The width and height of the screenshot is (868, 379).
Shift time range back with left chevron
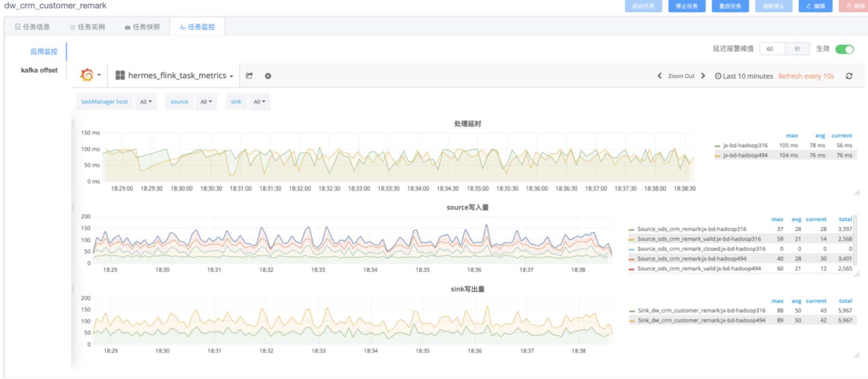[x=660, y=76]
